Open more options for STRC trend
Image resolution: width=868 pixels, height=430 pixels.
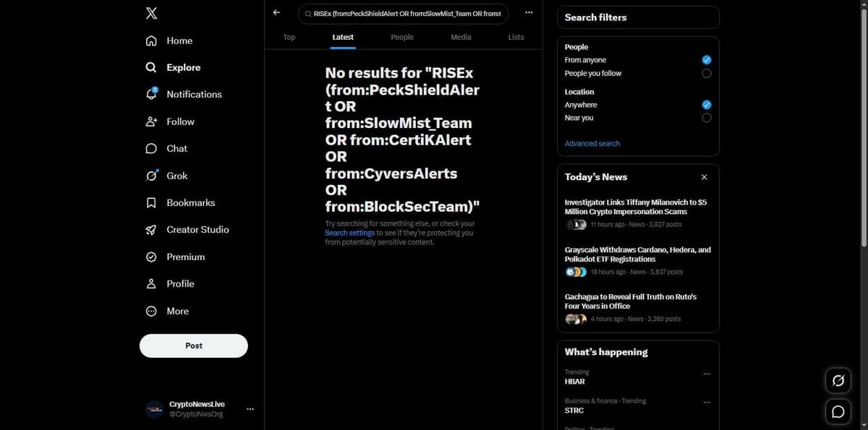coord(707,402)
